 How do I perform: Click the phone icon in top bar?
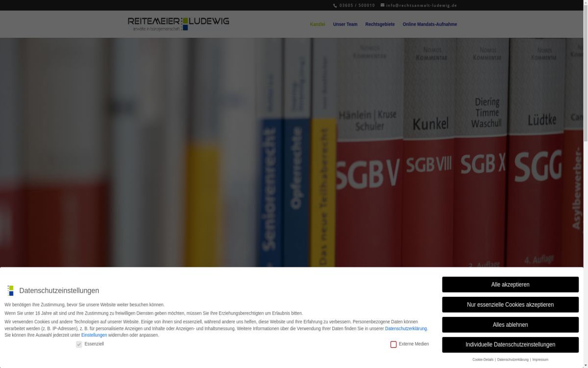(335, 5)
